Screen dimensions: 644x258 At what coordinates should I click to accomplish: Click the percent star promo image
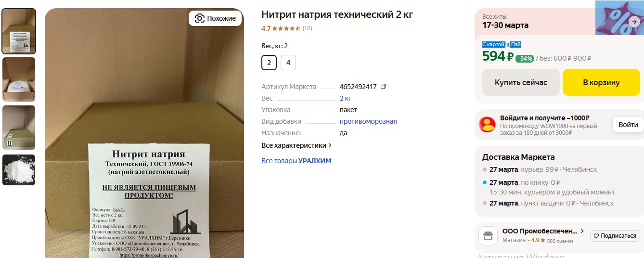(x=619, y=18)
